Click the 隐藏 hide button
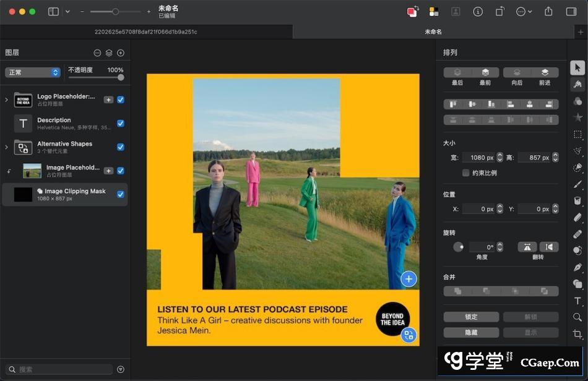 (x=471, y=333)
